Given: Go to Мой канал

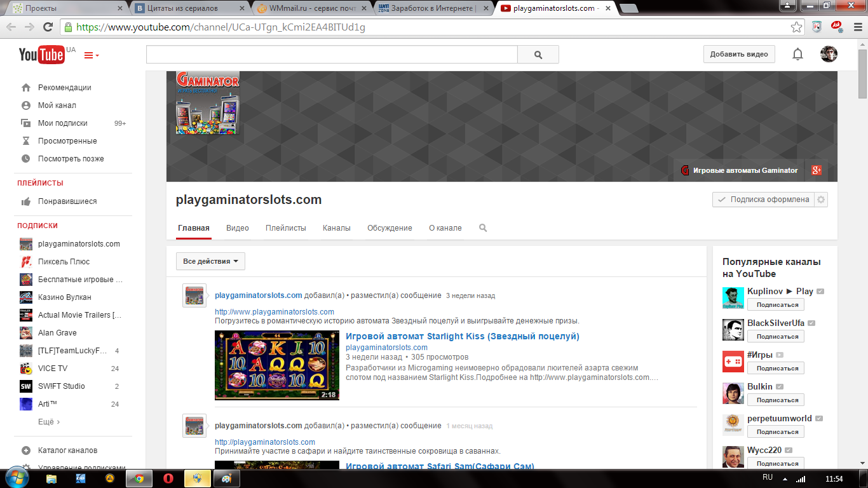Looking at the screenshot, I should pos(57,105).
